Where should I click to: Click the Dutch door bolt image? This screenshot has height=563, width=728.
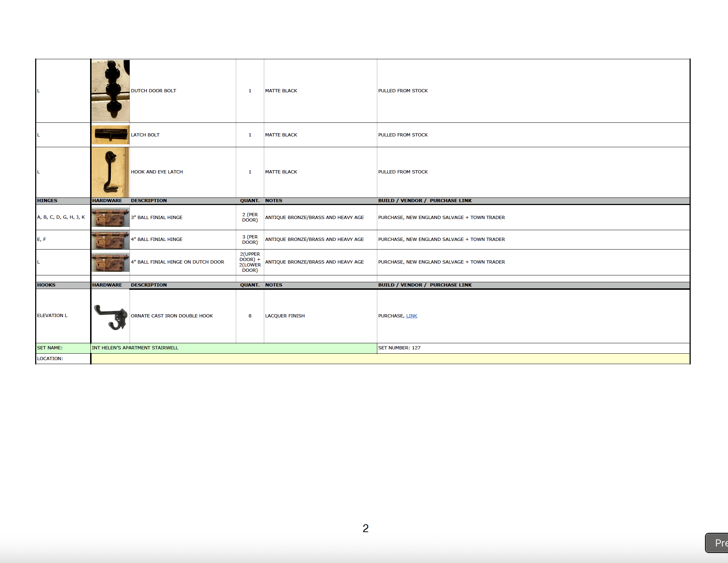(x=110, y=91)
